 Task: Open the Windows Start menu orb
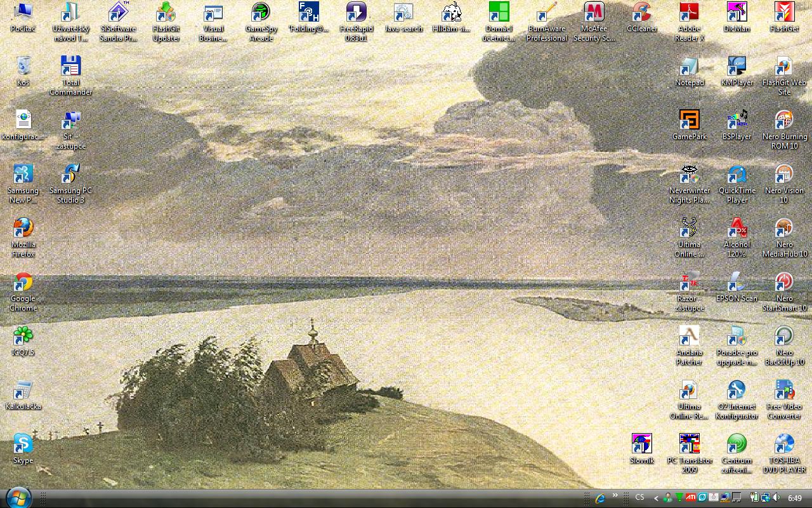[17, 497]
